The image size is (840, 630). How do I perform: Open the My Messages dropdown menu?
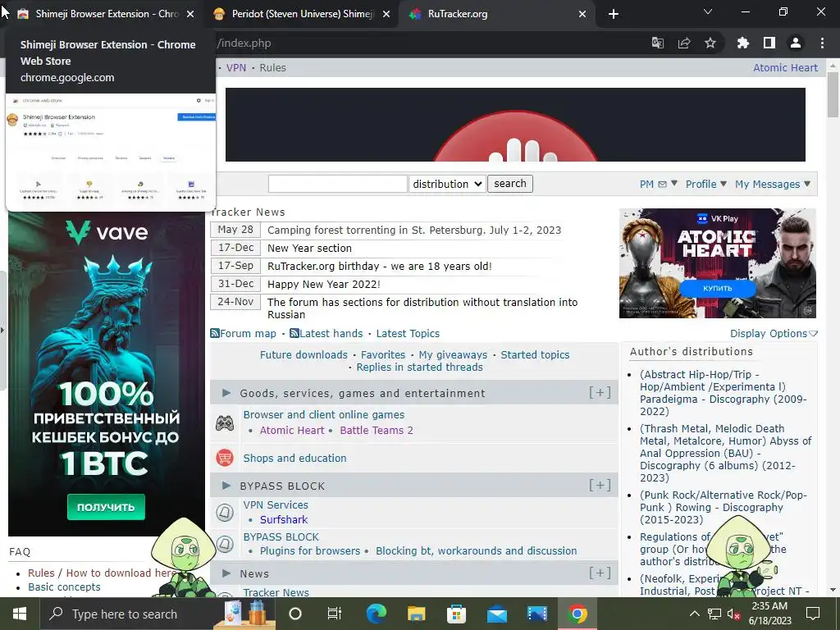coord(773,184)
